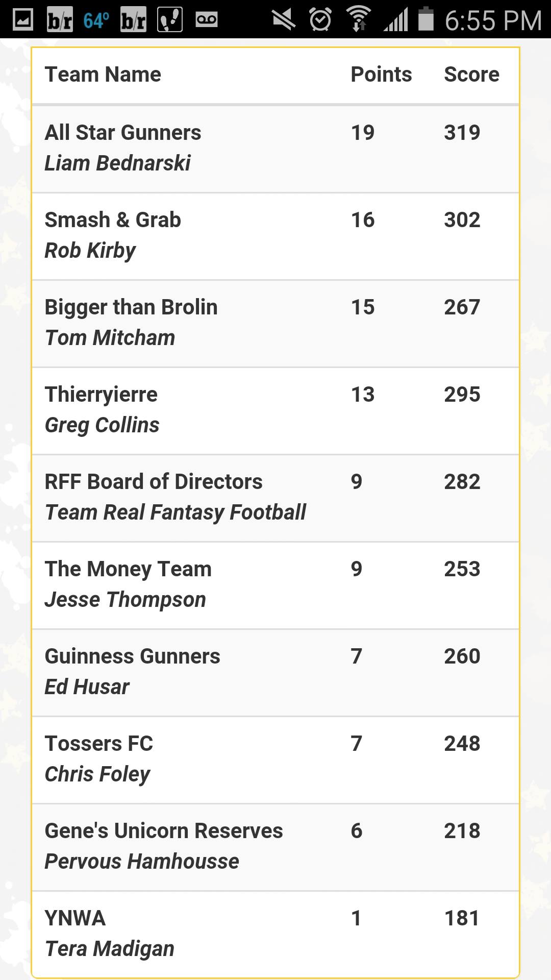Open the voicemail notification icon
Screen dimensions: 551x980
pos(207,20)
